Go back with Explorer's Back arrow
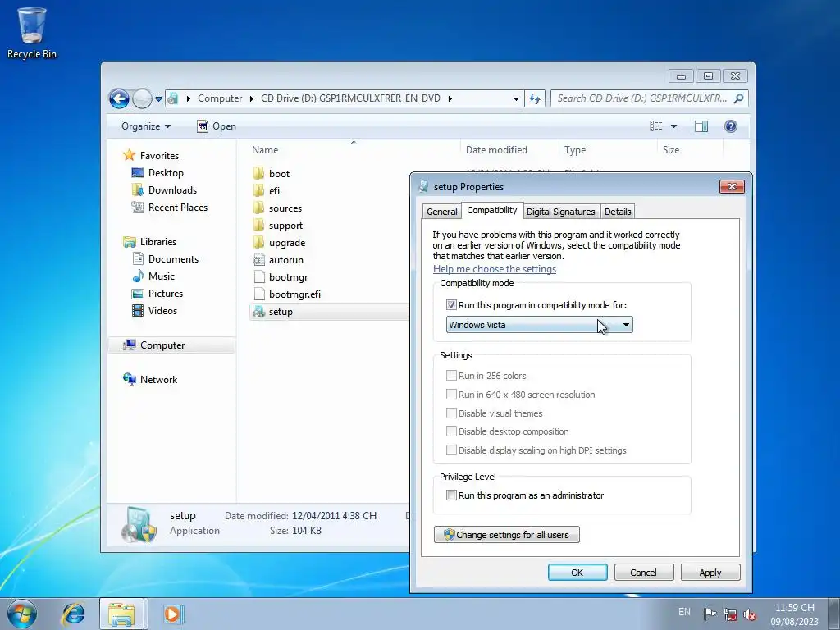Image resolution: width=840 pixels, height=630 pixels. (119, 98)
